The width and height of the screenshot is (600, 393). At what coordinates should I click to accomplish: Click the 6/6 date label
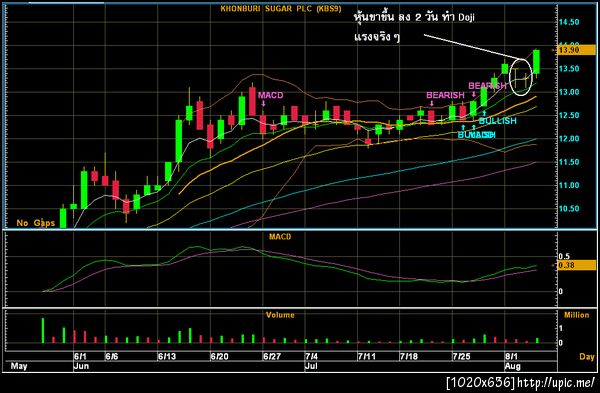[x=112, y=357]
